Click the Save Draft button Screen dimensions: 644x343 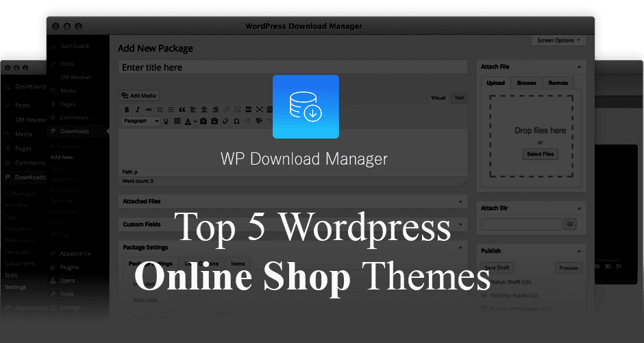coord(497,268)
